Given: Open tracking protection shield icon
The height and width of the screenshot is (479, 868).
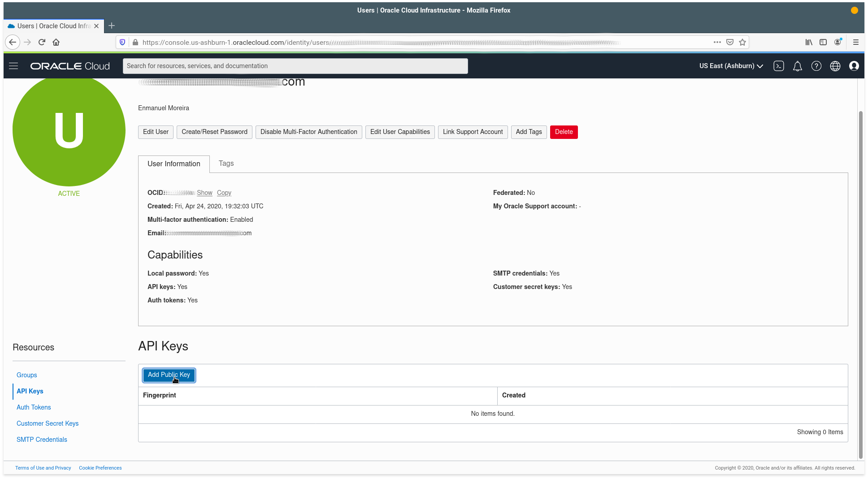Looking at the screenshot, I should (122, 42).
